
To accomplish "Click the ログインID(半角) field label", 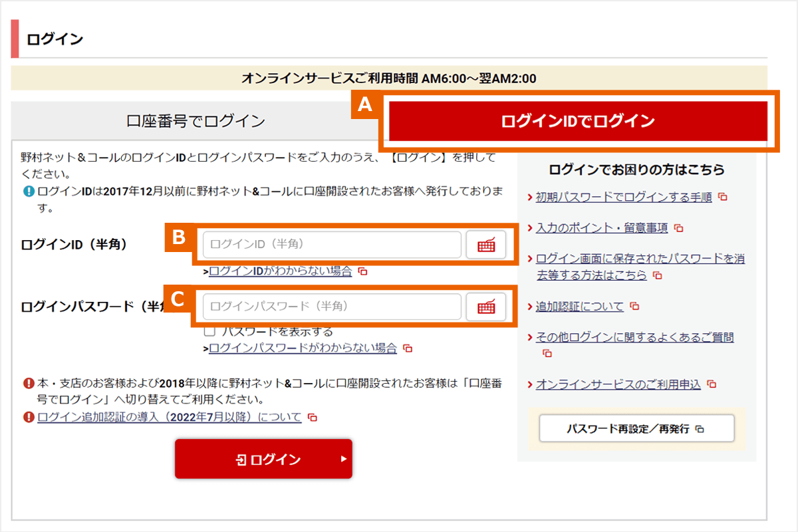I will (74, 245).
